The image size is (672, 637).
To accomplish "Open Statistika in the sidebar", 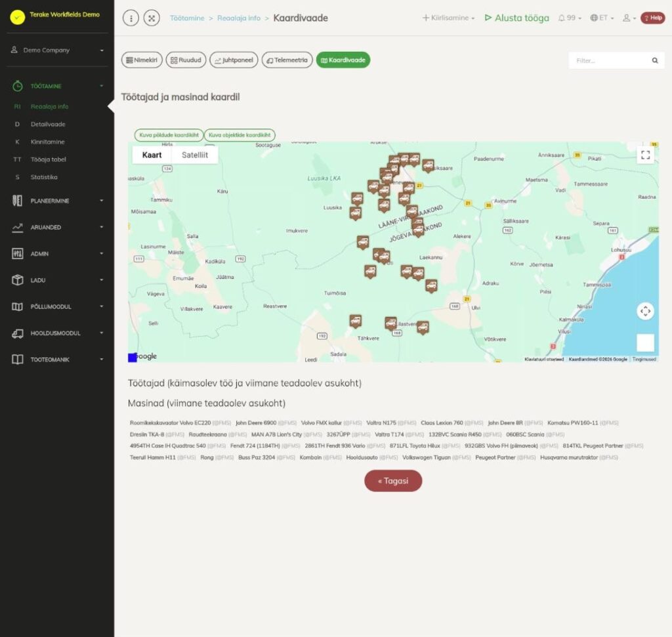I will coord(44,177).
